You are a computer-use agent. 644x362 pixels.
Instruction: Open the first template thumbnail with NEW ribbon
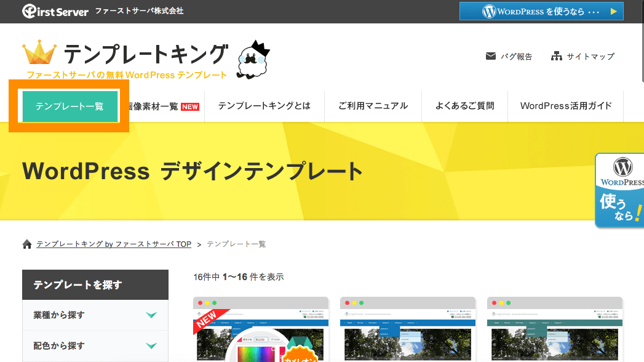(261, 329)
